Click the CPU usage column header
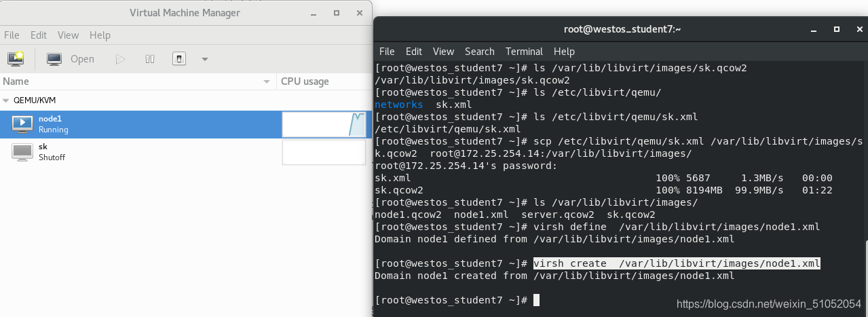This screenshot has width=868, height=317. pos(324,81)
